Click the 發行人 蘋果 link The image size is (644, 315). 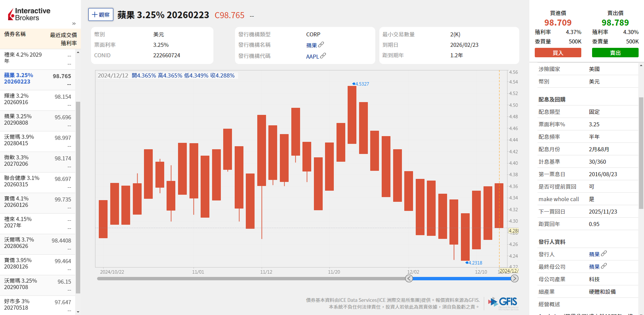click(x=594, y=254)
